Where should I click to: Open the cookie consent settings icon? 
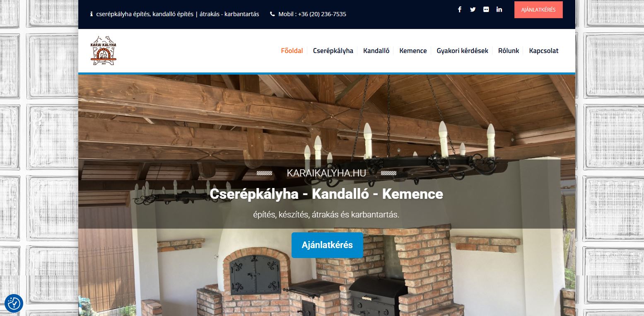coord(14,303)
